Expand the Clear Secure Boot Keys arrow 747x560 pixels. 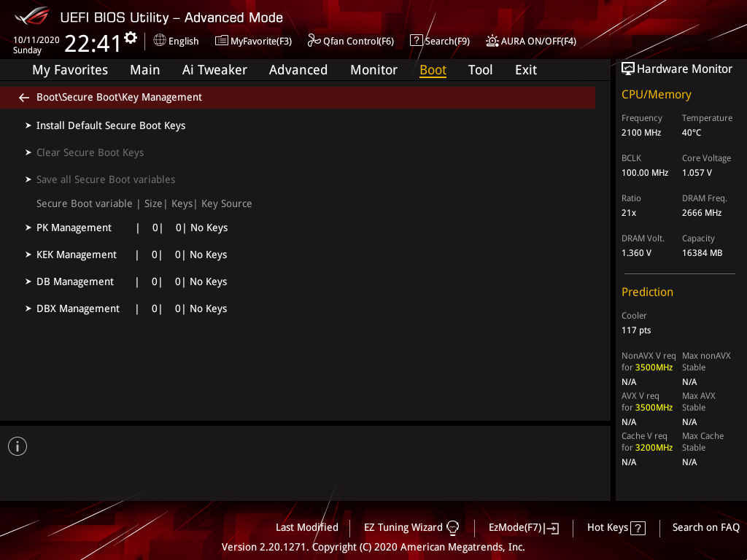pyautogui.click(x=28, y=153)
